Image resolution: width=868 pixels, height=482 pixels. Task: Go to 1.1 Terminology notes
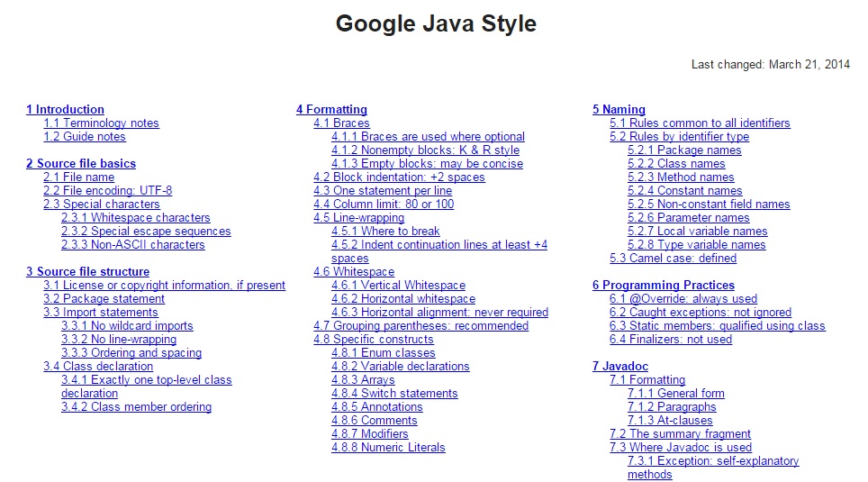point(101,123)
